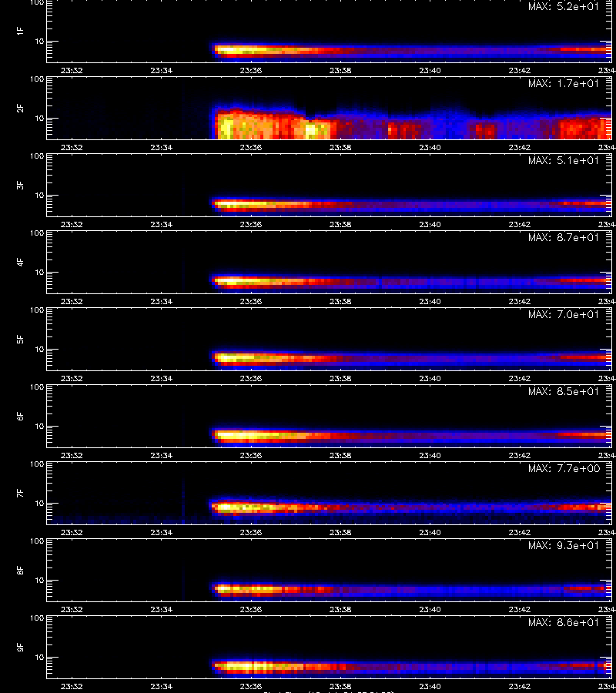Viewport: 616px width, 693px height.
Task: Select the MAX: 8.5e+01 annotation
Action: tap(564, 392)
